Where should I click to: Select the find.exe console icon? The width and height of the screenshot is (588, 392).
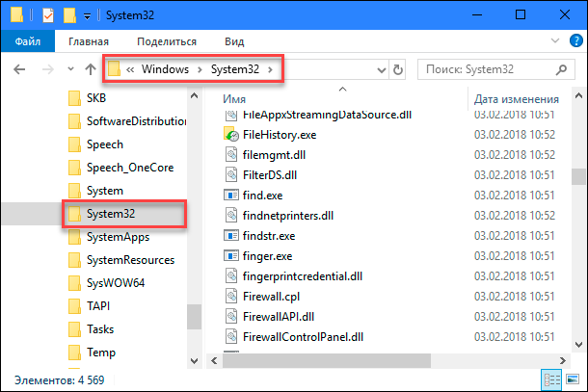pyautogui.click(x=231, y=196)
